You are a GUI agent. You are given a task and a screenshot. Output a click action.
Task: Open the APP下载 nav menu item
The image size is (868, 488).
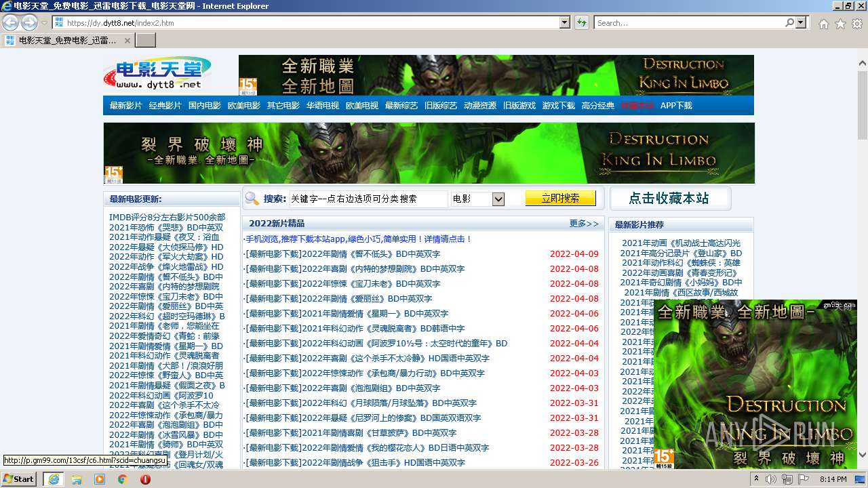pos(676,106)
